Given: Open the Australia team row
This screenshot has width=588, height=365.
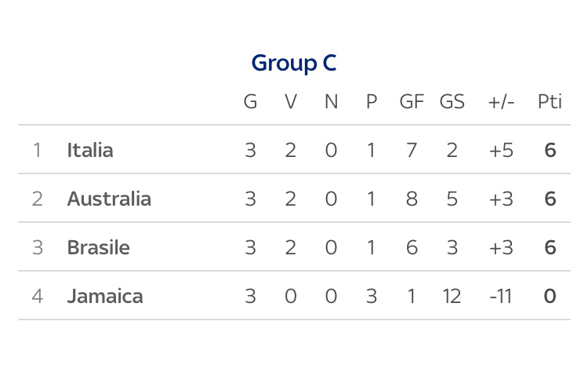Looking at the screenshot, I should (294, 199).
